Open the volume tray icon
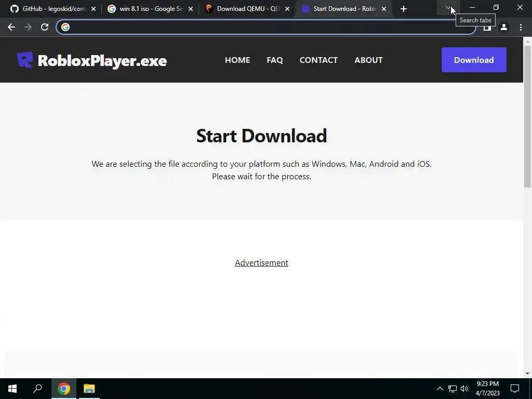 tap(464, 389)
